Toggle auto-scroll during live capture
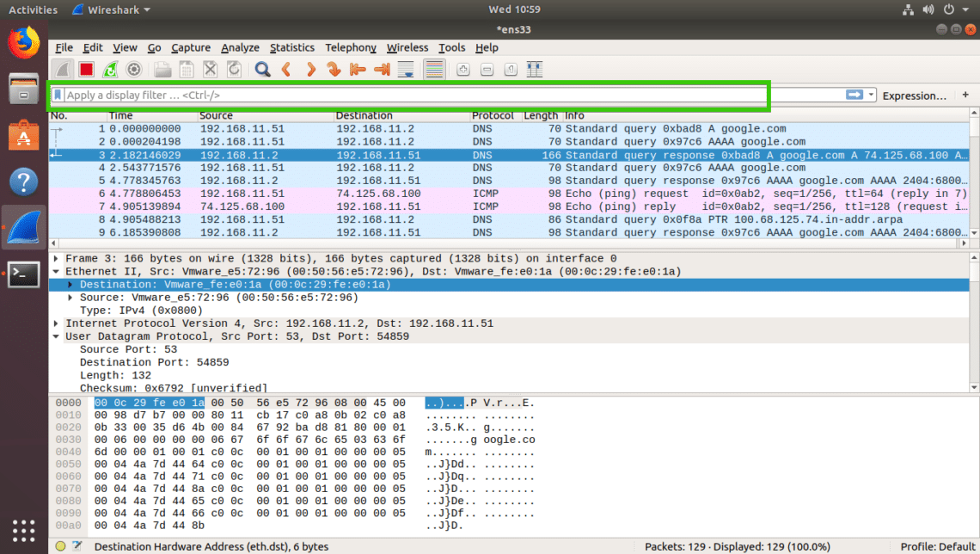This screenshot has height=554, width=980. 407,70
